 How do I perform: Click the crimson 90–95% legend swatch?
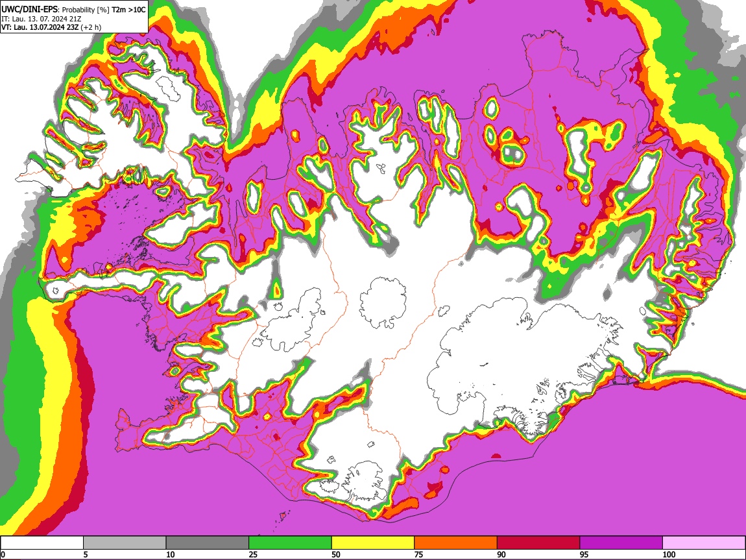(x=538, y=543)
